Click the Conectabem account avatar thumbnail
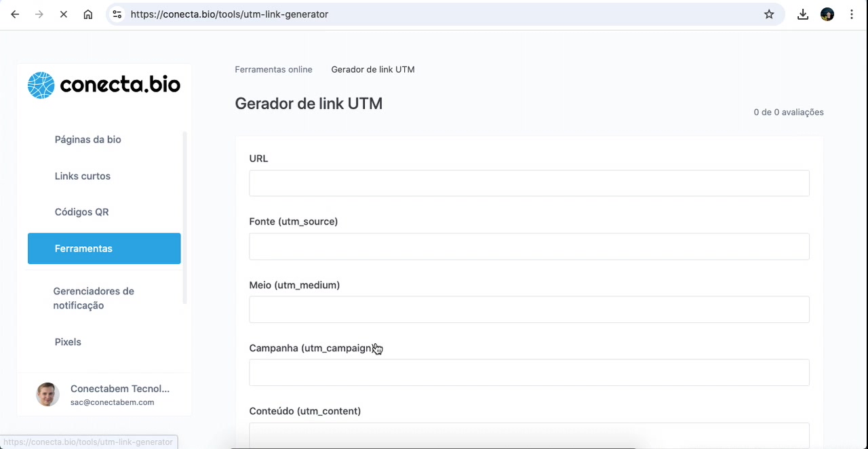The image size is (868, 449). pyautogui.click(x=47, y=394)
